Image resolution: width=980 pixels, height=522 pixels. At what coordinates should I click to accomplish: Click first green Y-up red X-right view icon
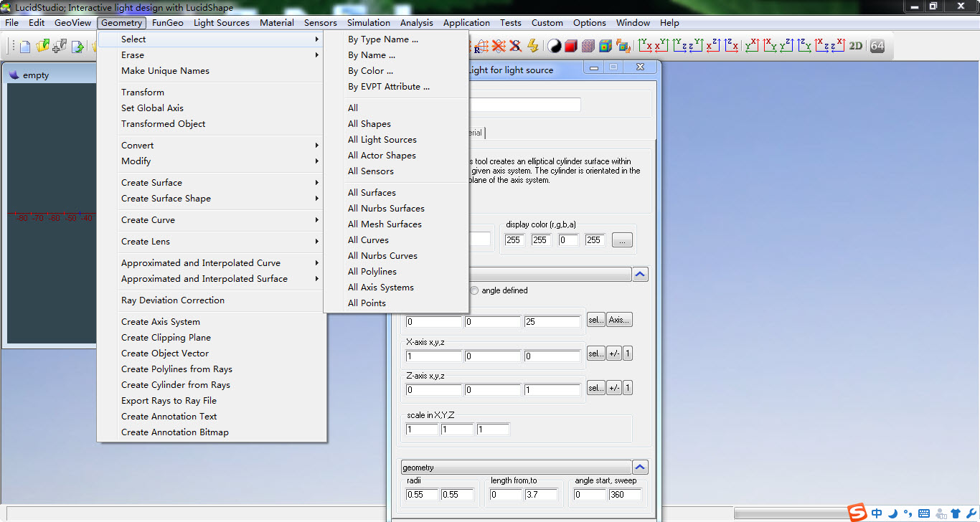point(645,46)
